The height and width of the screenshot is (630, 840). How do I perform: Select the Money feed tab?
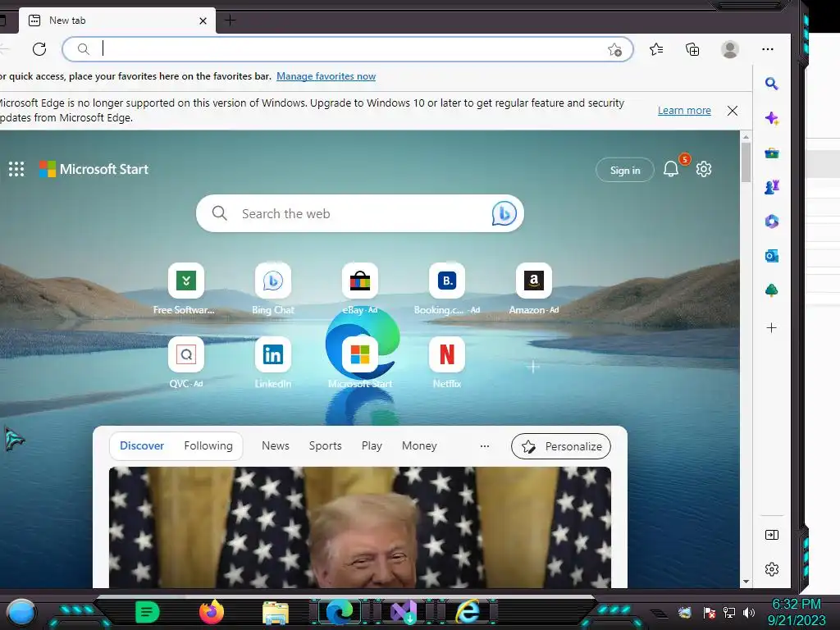419,445
